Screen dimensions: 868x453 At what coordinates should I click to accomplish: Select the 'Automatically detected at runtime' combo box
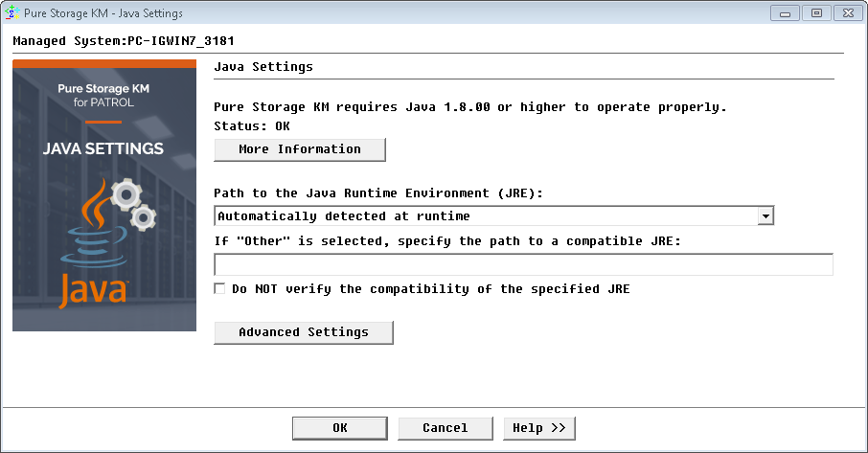(487, 216)
